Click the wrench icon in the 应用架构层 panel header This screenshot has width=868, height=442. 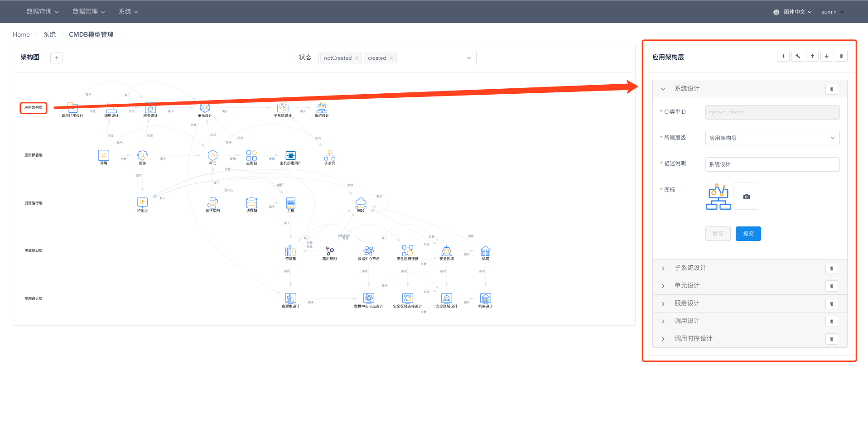pos(798,56)
